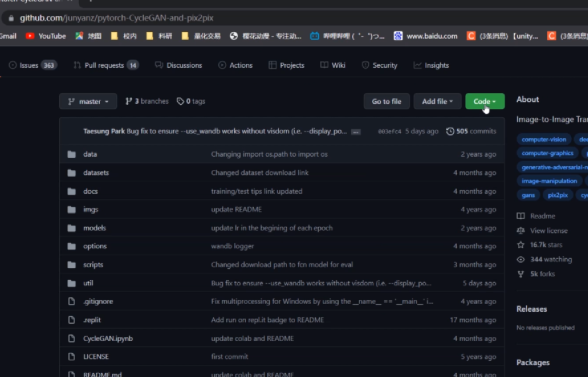This screenshot has height=377, width=588.
Task: Open the Add file dropdown
Action: tap(437, 101)
